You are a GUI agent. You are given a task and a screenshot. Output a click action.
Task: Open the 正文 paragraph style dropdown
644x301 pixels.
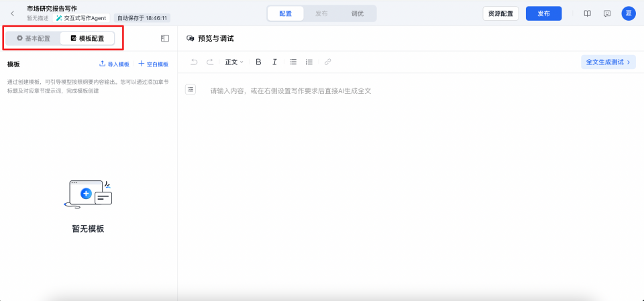234,62
